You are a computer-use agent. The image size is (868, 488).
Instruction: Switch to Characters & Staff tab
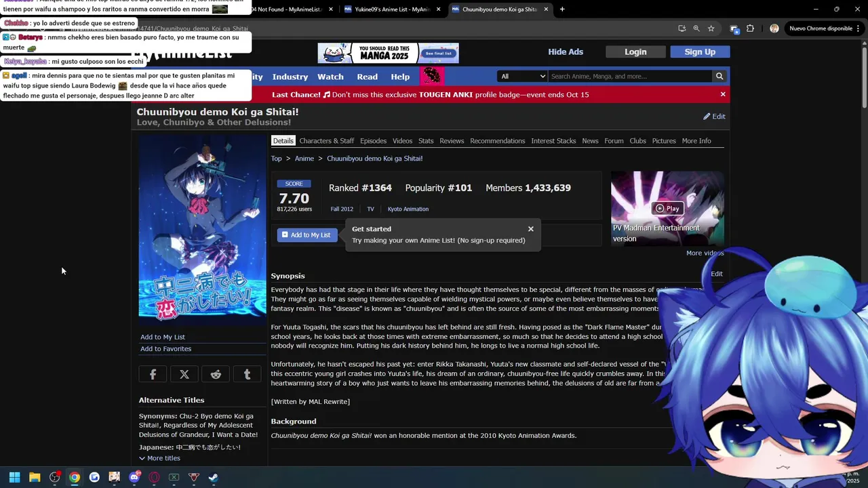327,141
